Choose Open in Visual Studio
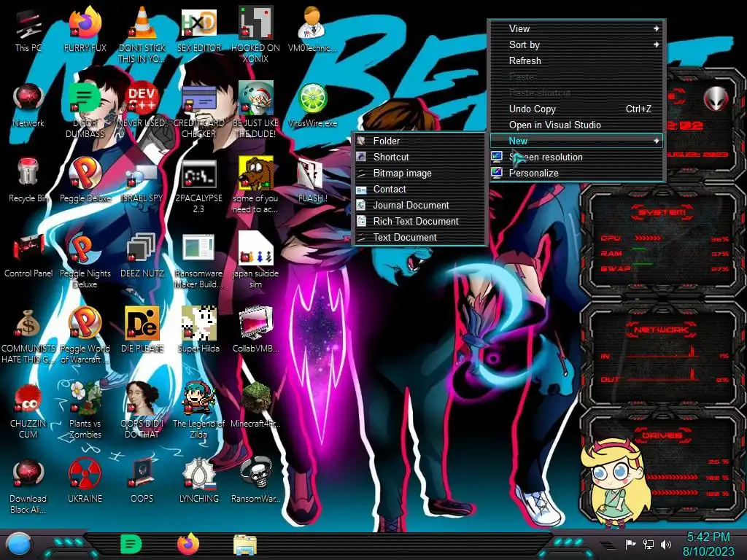 577,125
